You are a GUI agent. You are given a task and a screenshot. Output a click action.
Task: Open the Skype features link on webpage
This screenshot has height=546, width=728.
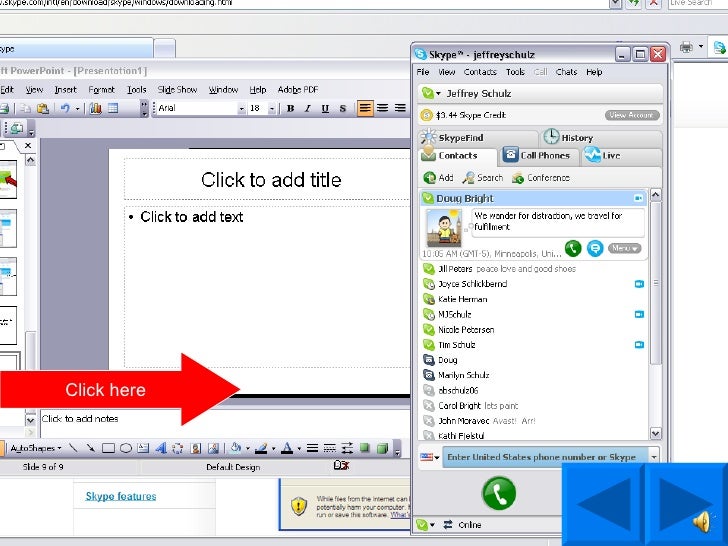point(121,496)
